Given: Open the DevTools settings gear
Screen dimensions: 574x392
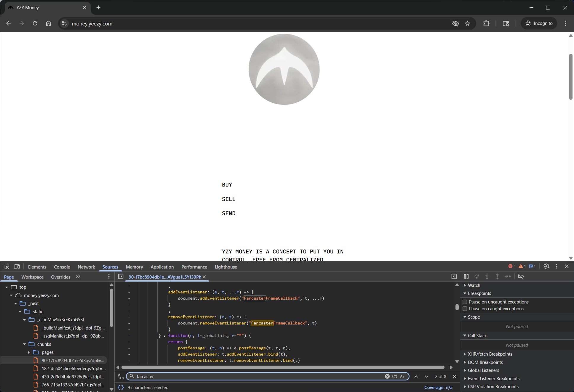Looking at the screenshot, I should pyautogui.click(x=546, y=266).
